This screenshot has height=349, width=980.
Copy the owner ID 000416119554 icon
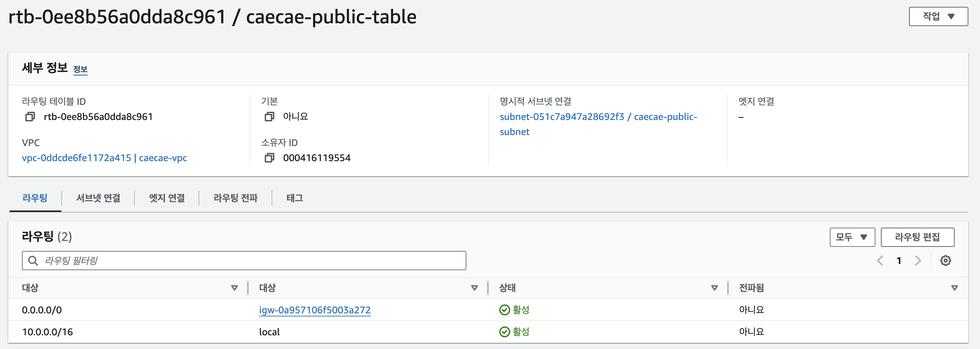coord(269,158)
